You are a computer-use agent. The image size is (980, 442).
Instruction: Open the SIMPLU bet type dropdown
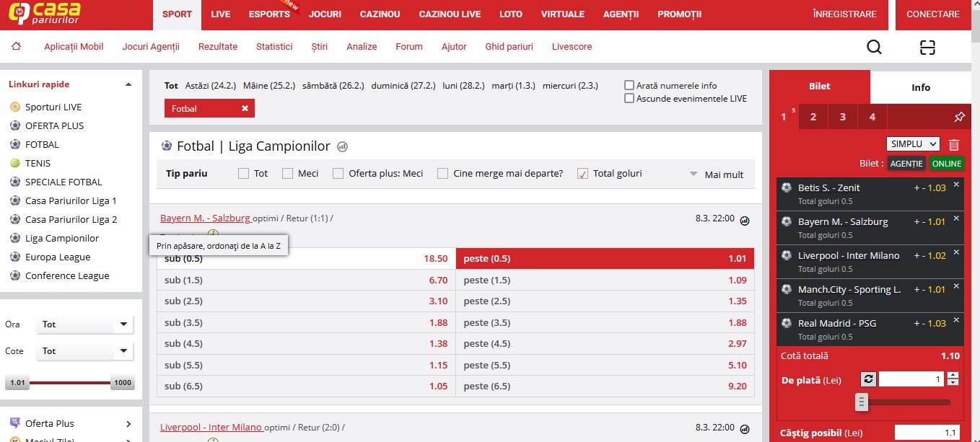[913, 144]
